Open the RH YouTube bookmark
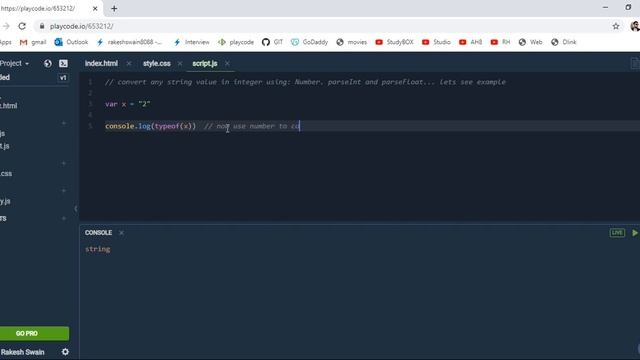This screenshot has height=360, width=640. click(x=500, y=42)
